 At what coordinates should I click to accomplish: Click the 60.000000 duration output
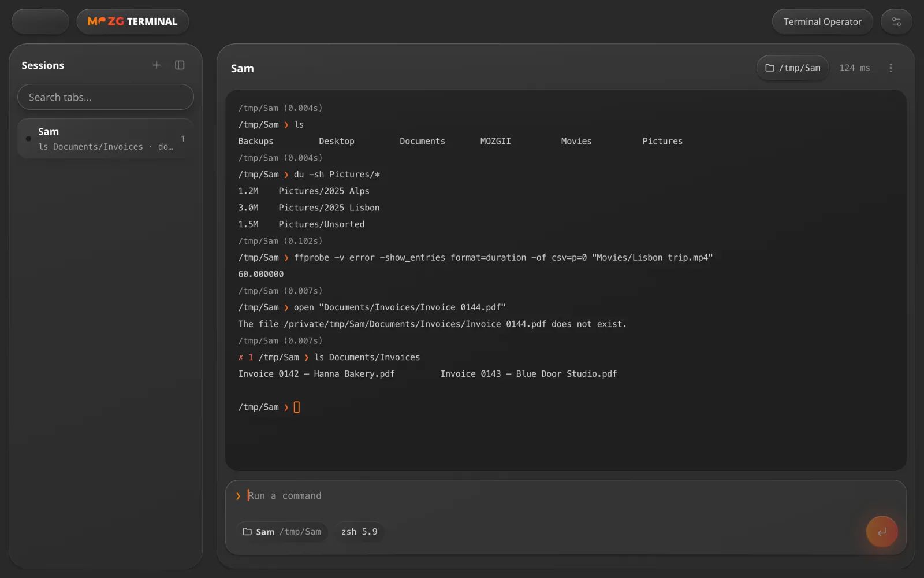261,275
